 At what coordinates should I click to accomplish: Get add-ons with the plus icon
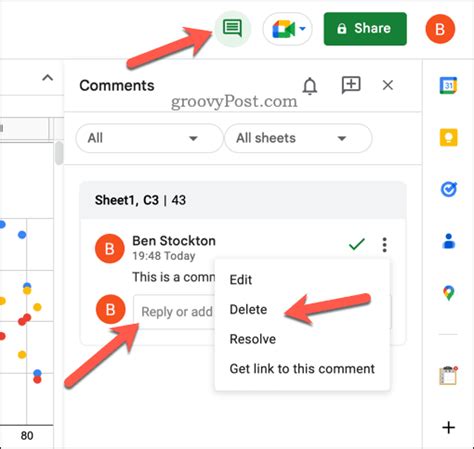pyautogui.click(x=449, y=428)
